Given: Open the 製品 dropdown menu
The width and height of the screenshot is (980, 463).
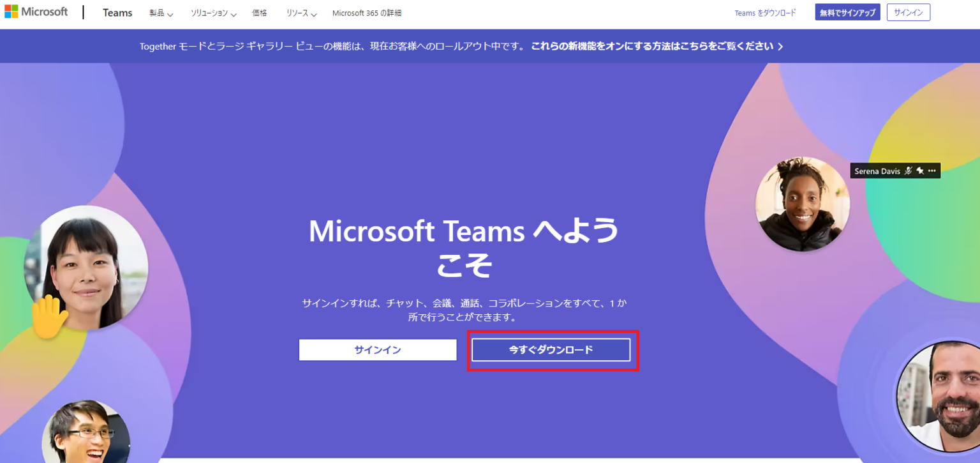Looking at the screenshot, I should 161,12.
